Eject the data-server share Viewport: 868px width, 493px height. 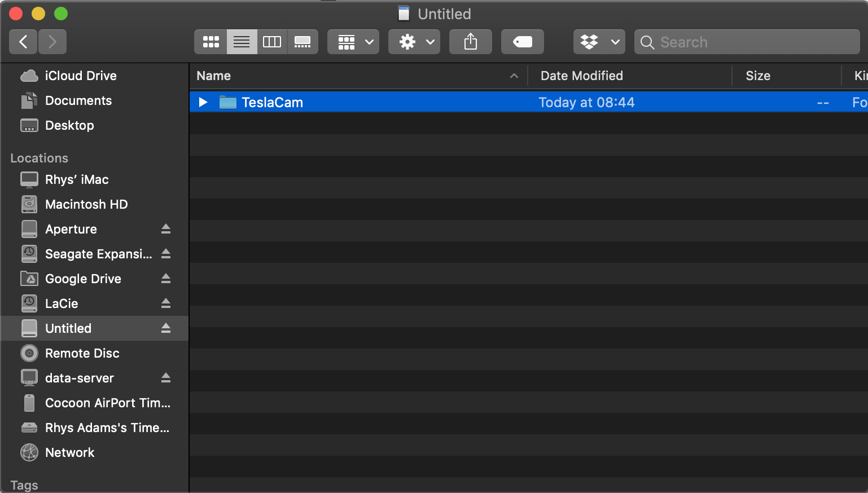166,378
